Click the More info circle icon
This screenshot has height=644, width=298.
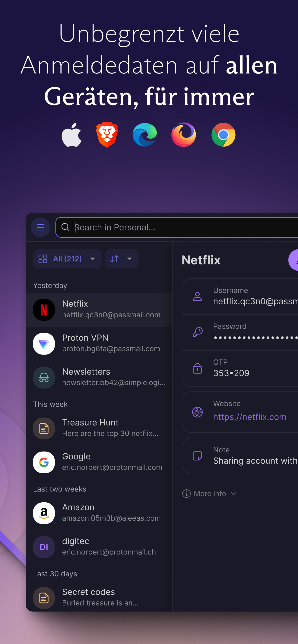[186, 494]
